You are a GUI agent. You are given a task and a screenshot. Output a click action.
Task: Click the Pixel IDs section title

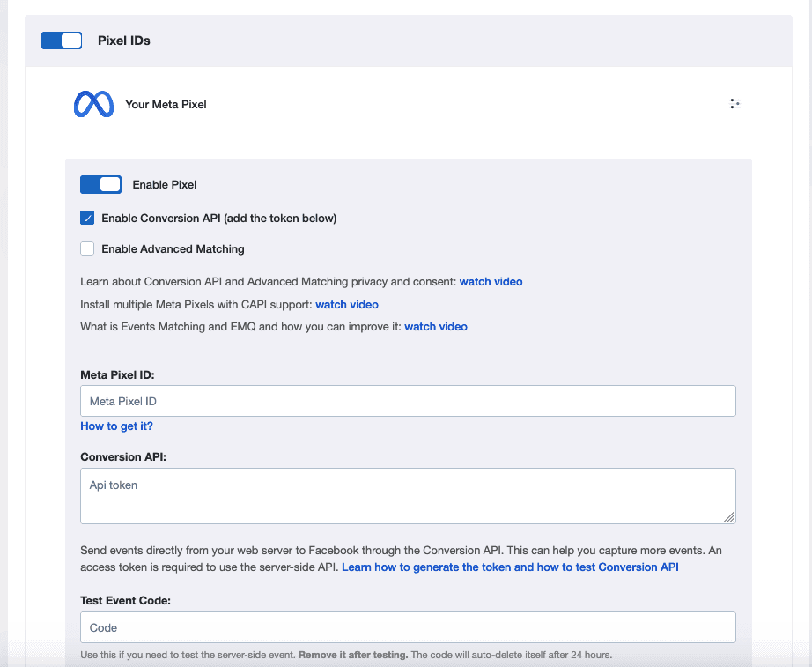124,41
